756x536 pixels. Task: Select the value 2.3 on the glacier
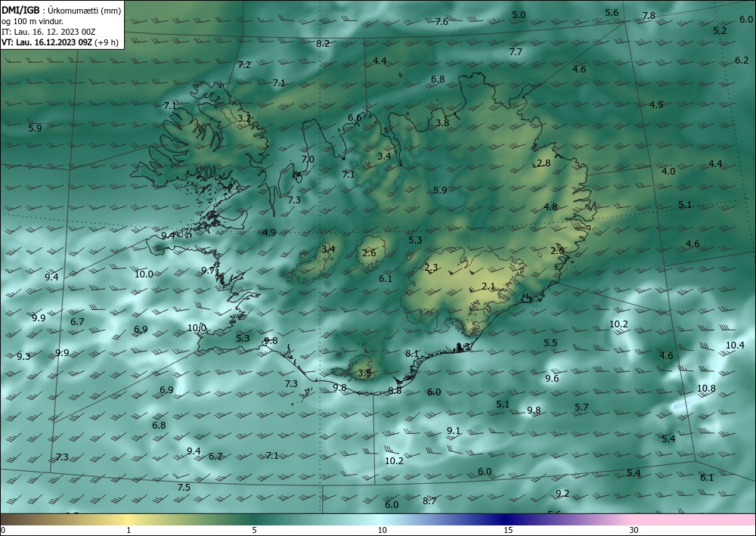(432, 268)
